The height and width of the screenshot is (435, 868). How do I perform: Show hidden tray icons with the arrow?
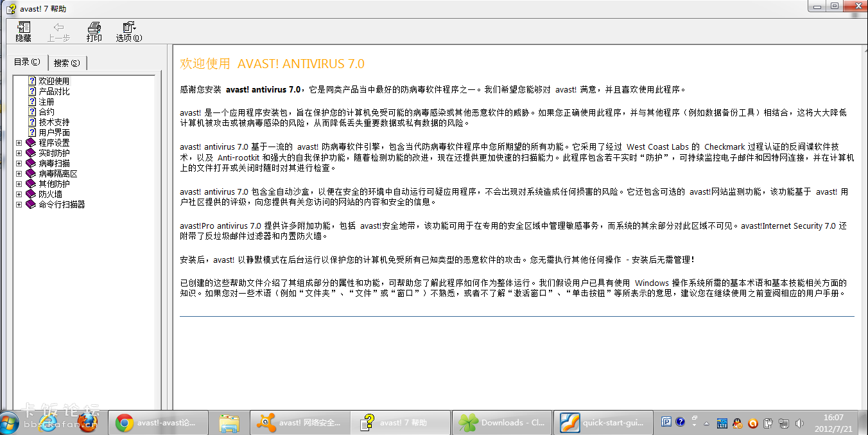[706, 424]
